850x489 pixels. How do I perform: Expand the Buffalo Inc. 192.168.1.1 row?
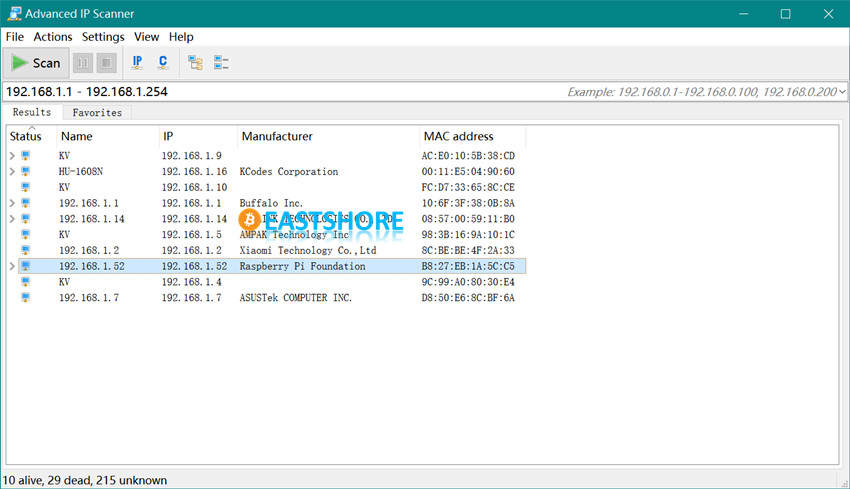12,203
